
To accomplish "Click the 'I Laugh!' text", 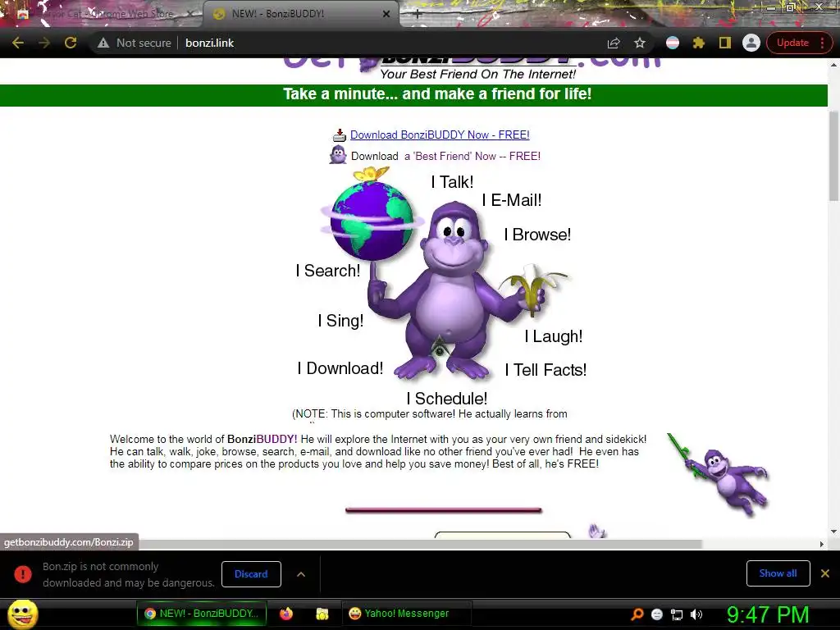I will 554,336.
